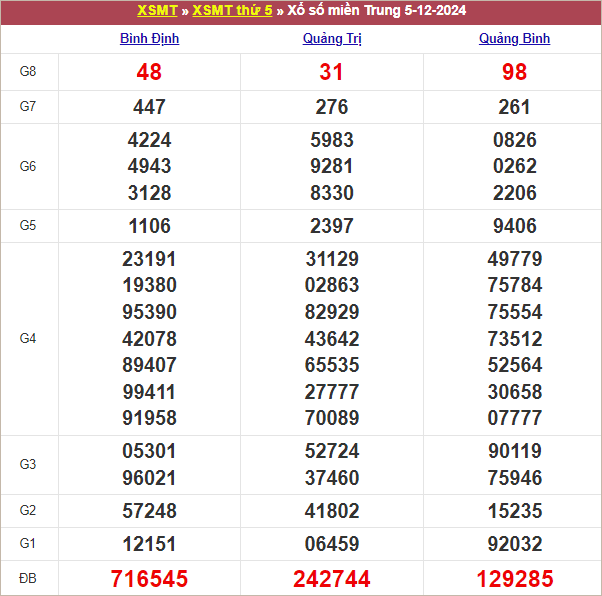The height and width of the screenshot is (596, 602).
Task: Click G8 result 31 for Quảng Trị
Action: [331, 72]
